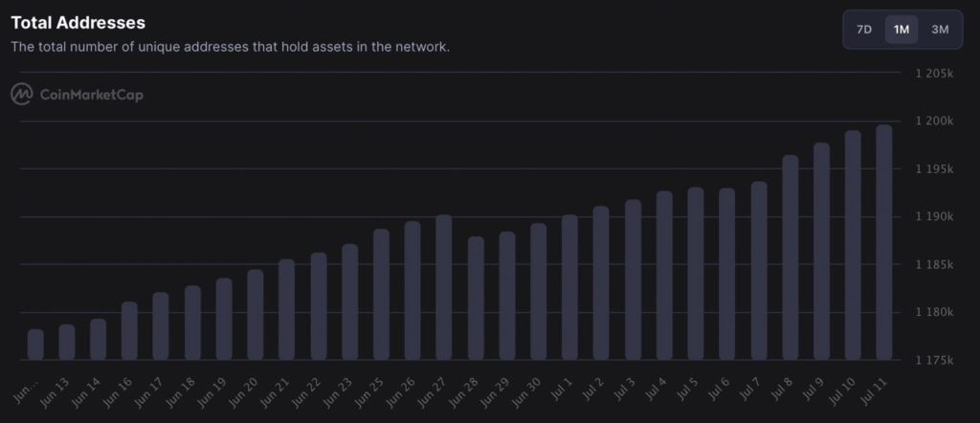Select the 1M time range

click(x=902, y=30)
